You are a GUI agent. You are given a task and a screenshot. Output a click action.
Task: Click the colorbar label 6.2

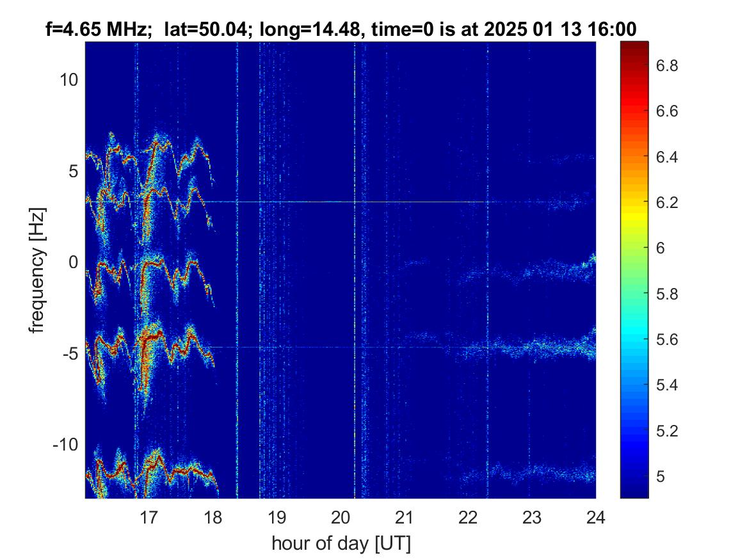pyautogui.click(x=667, y=202)
